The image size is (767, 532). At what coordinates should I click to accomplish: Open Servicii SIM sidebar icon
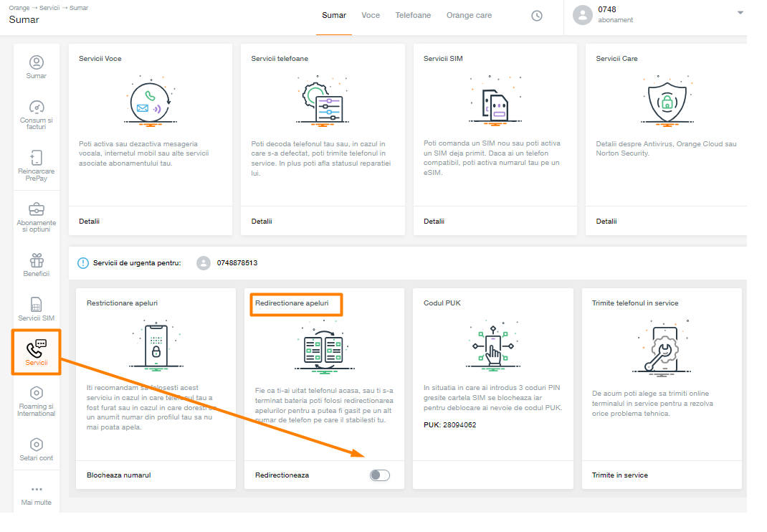click(x=36, y=305)
